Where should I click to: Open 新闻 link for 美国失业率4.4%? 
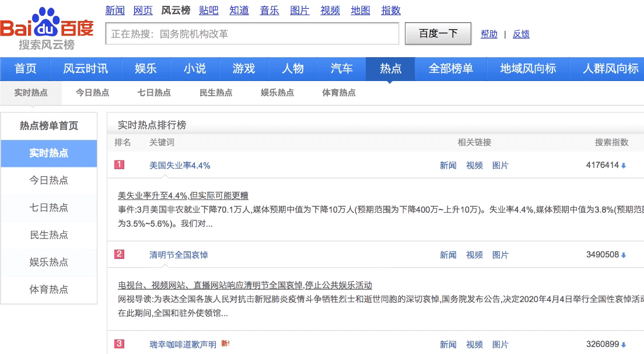pos(448,166)
